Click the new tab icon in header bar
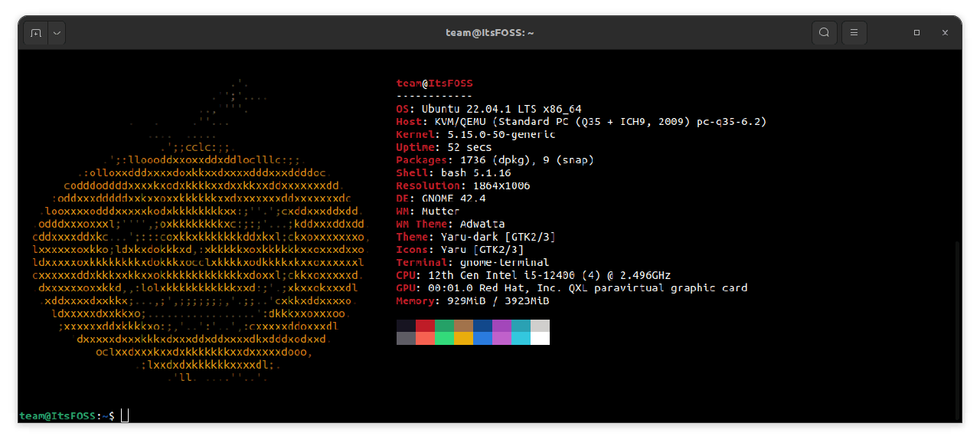The width and height of the screenshot is (980, 443). 35,33
